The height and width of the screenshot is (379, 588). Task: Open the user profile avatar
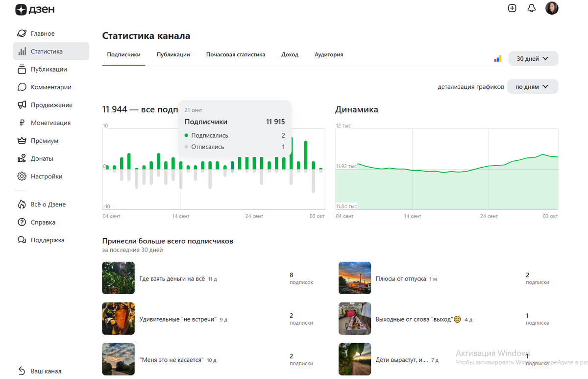(x=552, y=8)
